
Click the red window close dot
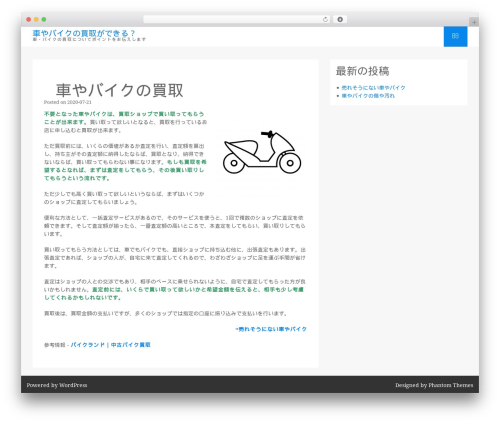click(x=29, y=19)
